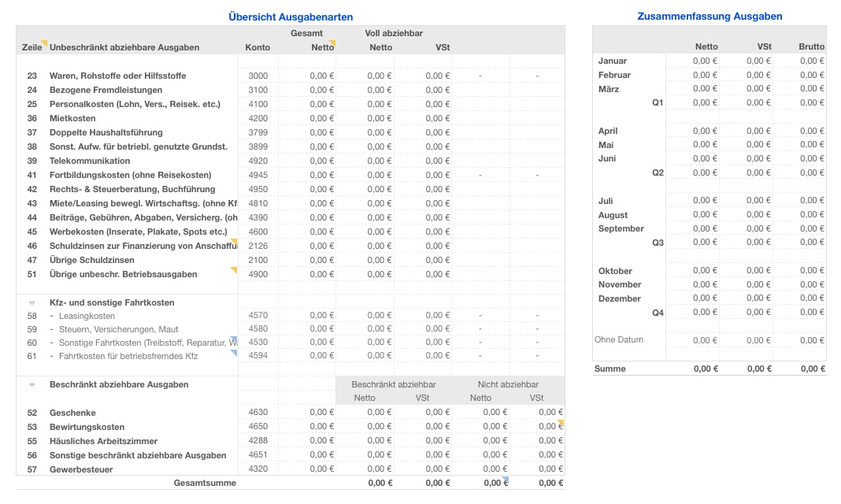
Task: Select the Konto 3000 cell for Waren
Action: [257, 76]
